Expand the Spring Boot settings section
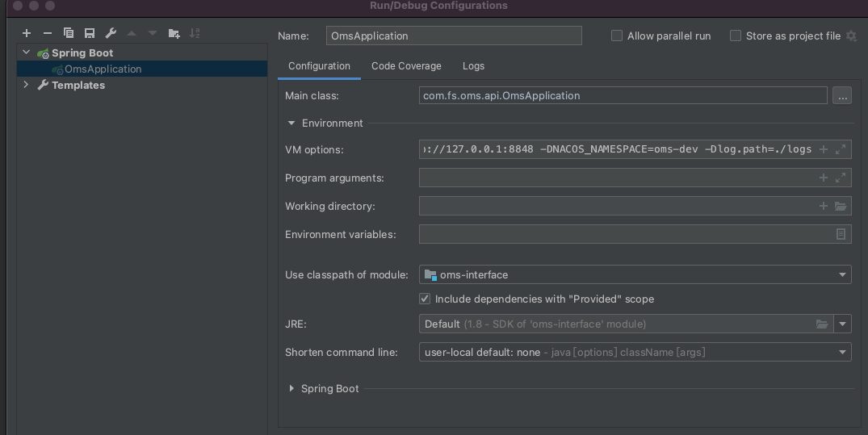The width and height of the screenshot is (868, 435). pyautogui.click(x=291, y=388)
